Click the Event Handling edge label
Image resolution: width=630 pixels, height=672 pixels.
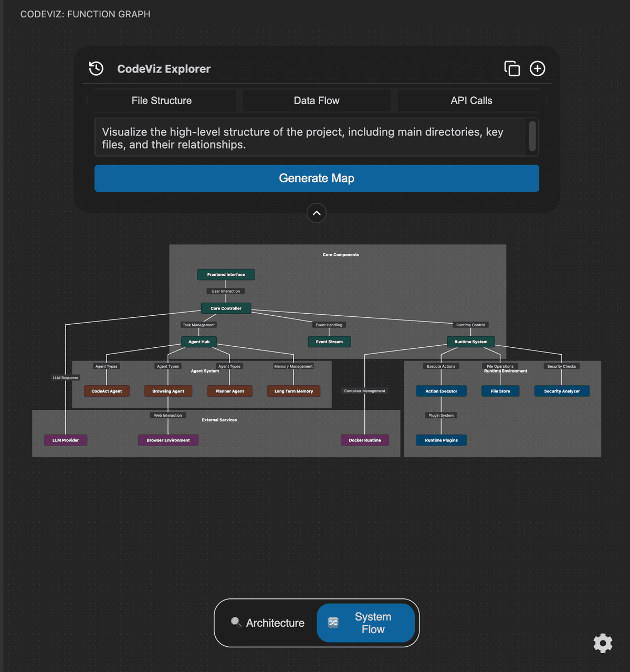point(329,325)
